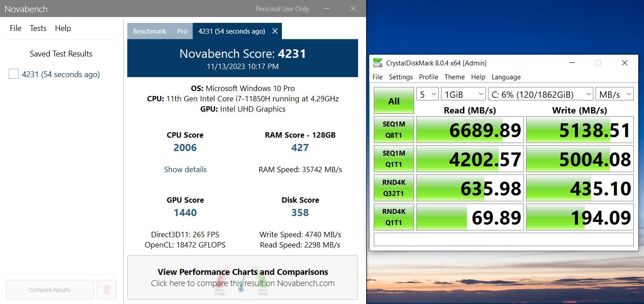Click the 69.89 read result bar

pyautogui.click(x=470, y=217)
